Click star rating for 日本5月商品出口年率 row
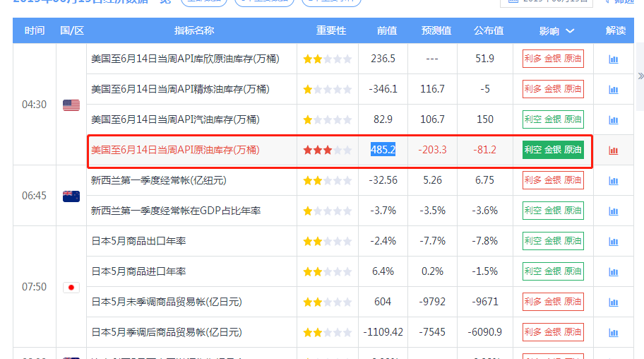 click(x=328, y=242)
